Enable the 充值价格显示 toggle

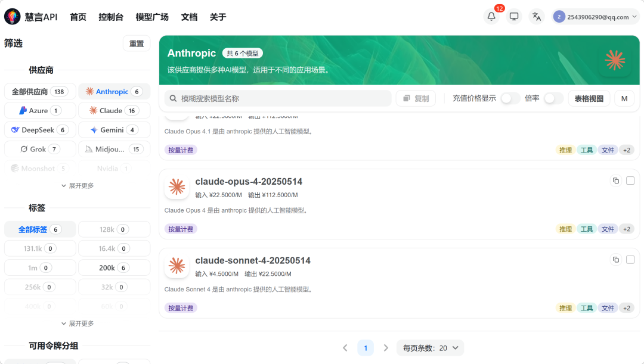510,97
